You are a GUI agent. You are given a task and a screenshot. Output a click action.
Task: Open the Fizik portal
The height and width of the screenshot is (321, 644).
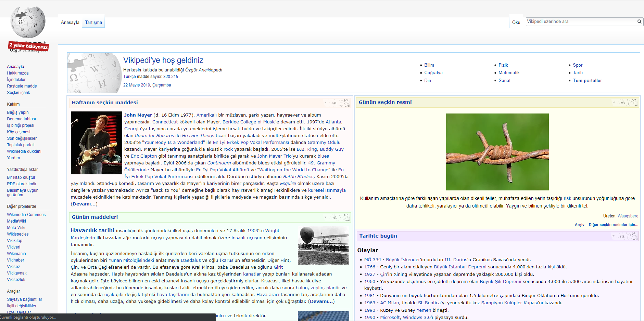[x=503, y=65]
